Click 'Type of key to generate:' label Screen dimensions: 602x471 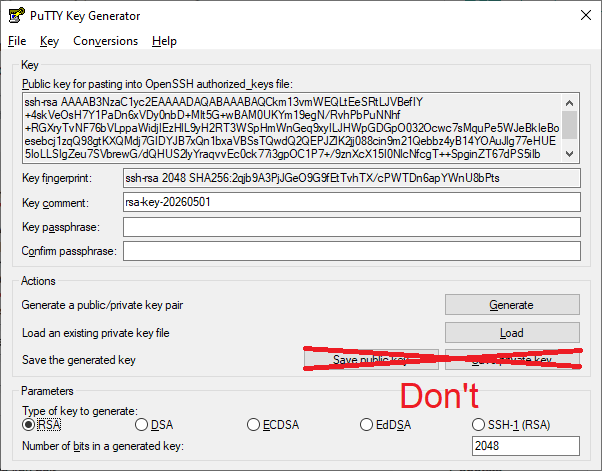coord(80,411)
